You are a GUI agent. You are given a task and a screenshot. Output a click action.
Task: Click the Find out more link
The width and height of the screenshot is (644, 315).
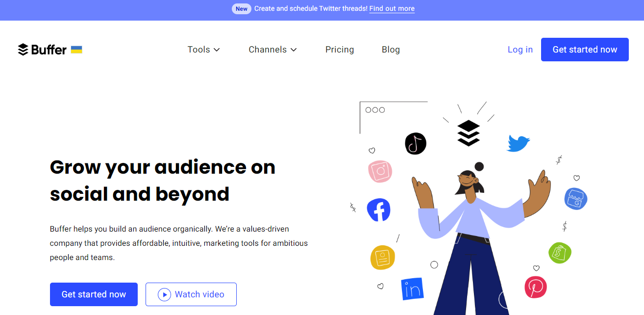pyautogui.click(x=392, y=8)
